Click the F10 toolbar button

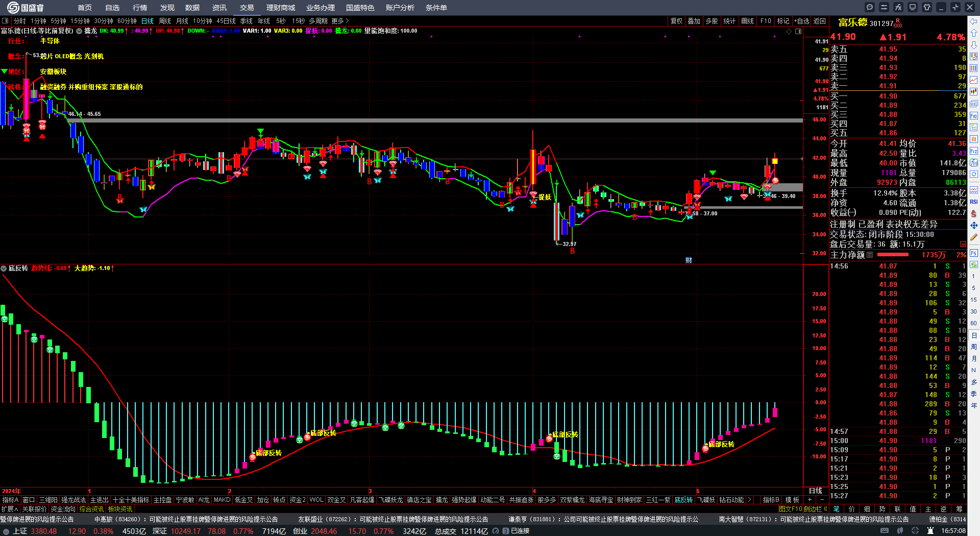tap(766, 21)
